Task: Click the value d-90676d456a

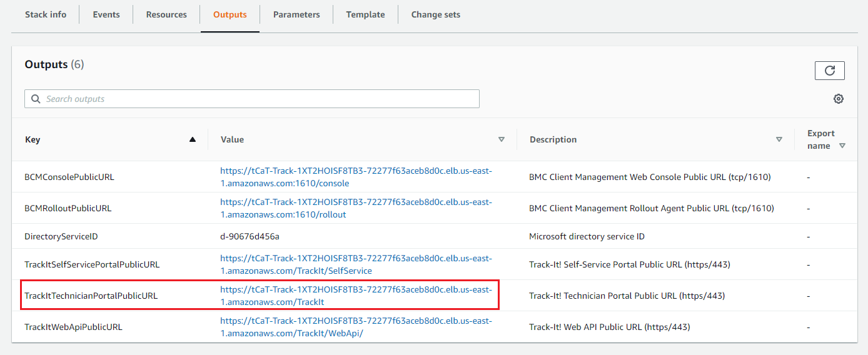Action: pos(250,237)
